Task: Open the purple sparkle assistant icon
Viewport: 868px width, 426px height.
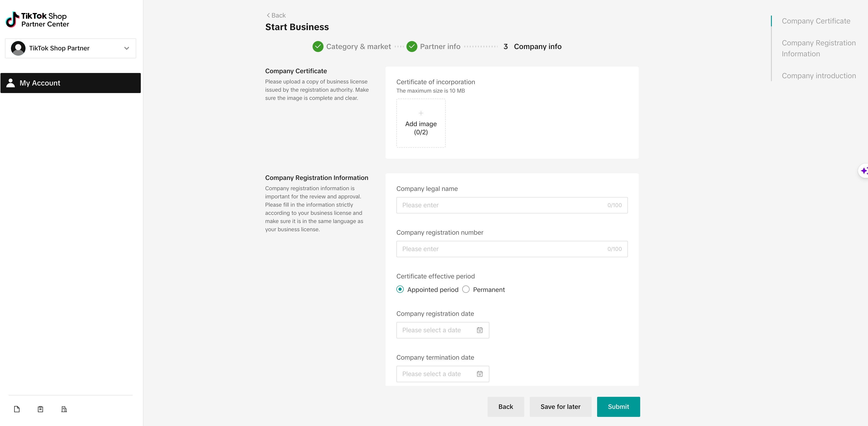Action: click(864, 171)
